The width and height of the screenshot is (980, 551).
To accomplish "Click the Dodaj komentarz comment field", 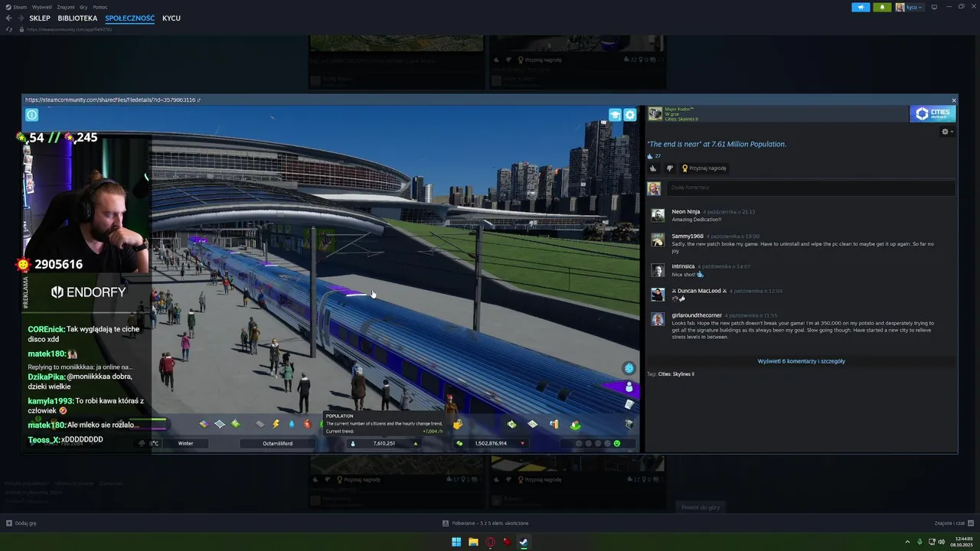I will (811, 187).
